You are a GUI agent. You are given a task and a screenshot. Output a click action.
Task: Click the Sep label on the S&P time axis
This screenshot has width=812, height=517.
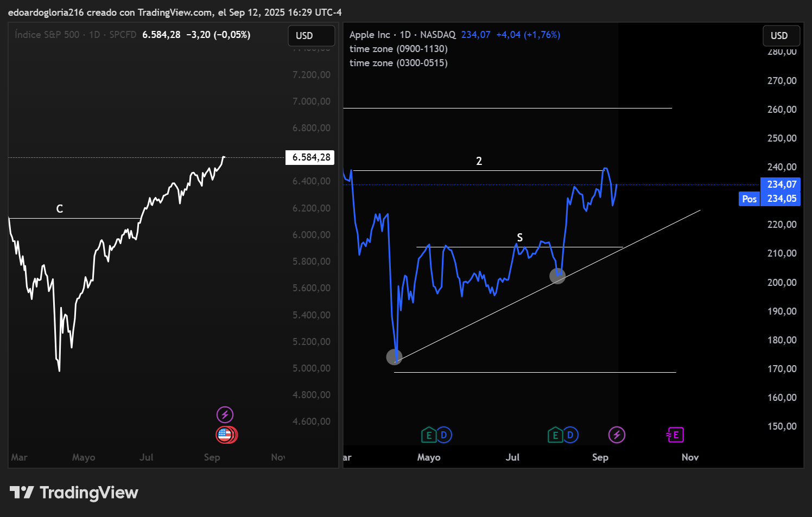click(x=212, y=457)
